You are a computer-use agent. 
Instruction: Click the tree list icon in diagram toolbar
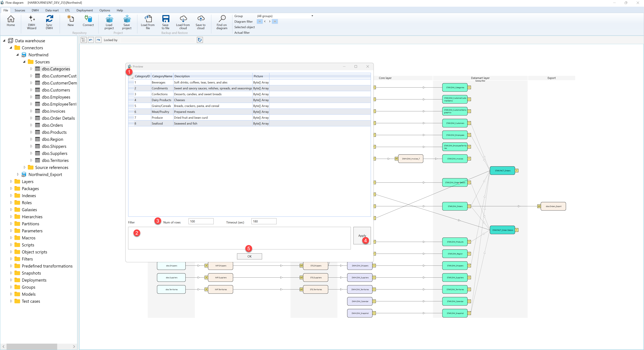click(x=84, y=40)
